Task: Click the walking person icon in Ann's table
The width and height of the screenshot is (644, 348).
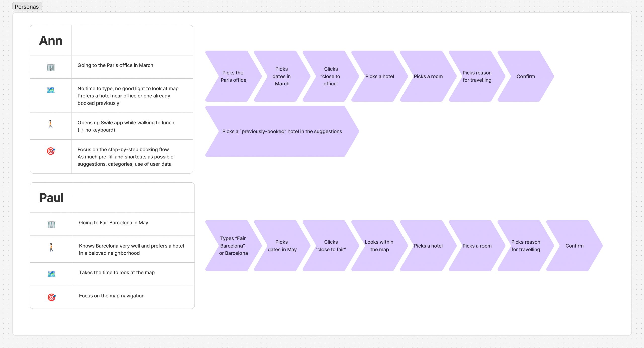Action: point(51,124)
